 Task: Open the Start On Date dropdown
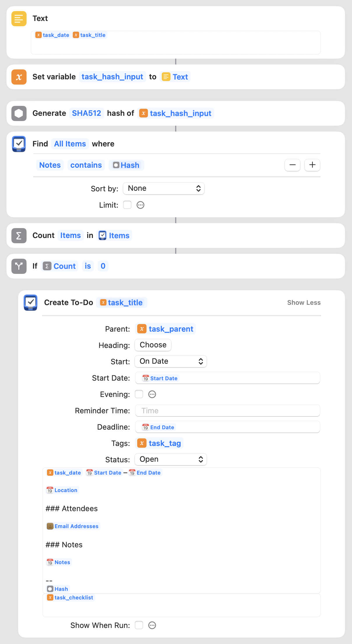171,361
